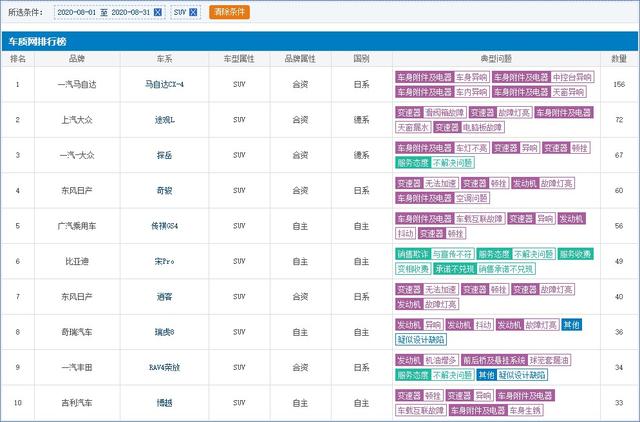Image resolution: width=640 pixels, height=422 pixels.
Task: Click the 服务收费 category tag
Action: [576, 254]
